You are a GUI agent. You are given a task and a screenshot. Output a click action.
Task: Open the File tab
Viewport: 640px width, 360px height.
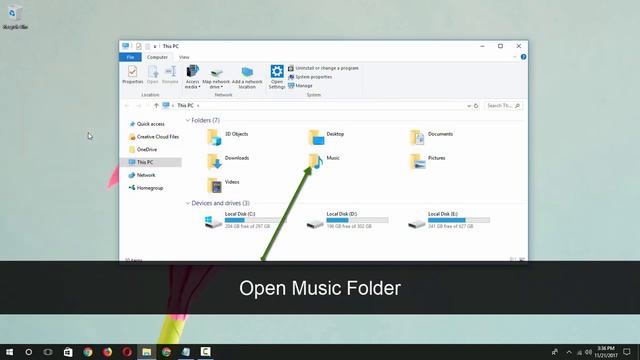(x=130, y=57)
